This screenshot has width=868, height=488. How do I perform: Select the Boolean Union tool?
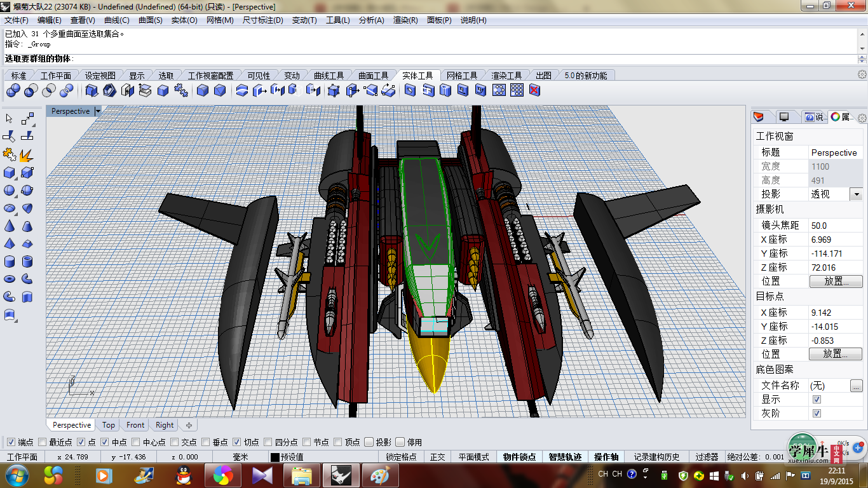pos(13,91)
